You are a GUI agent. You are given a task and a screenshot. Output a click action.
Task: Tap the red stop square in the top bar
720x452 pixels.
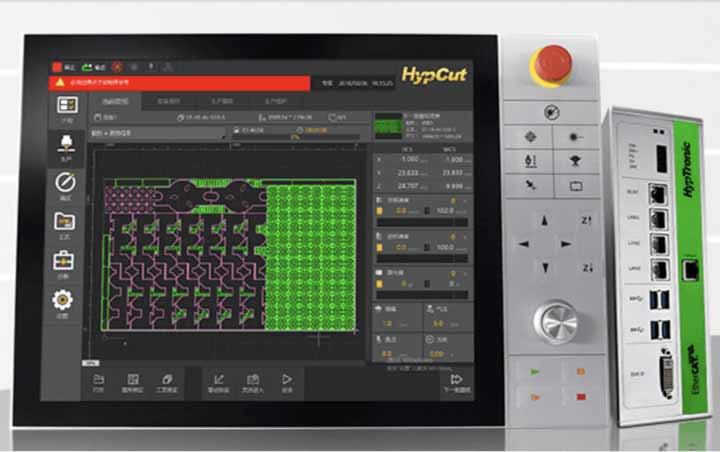point(57,68)
